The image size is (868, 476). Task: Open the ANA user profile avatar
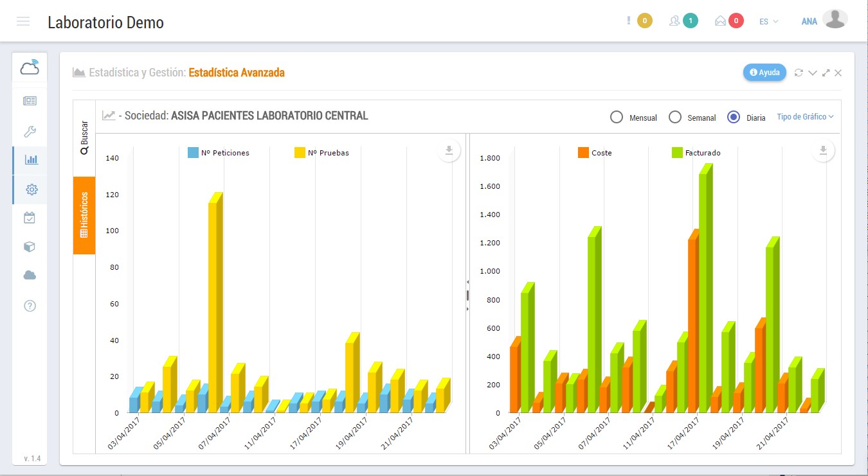tap(835, 20)
